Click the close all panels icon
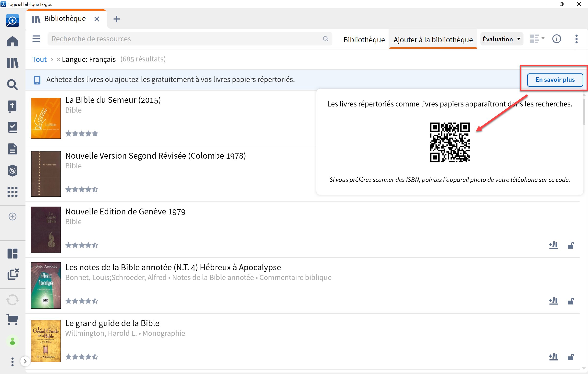The height and width of the screenshot is (374, 588). [13, 274]
